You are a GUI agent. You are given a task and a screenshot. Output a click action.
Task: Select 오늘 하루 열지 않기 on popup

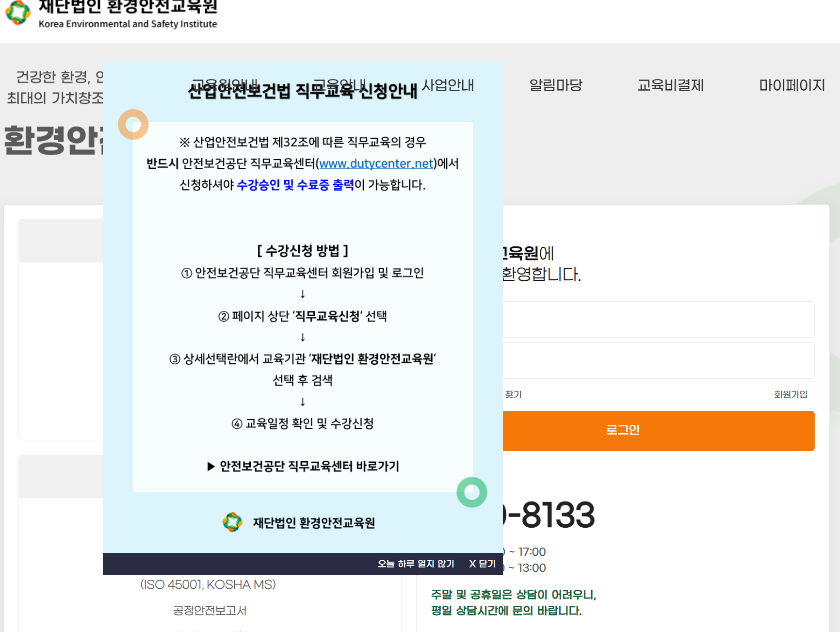[x=416, y=564]
